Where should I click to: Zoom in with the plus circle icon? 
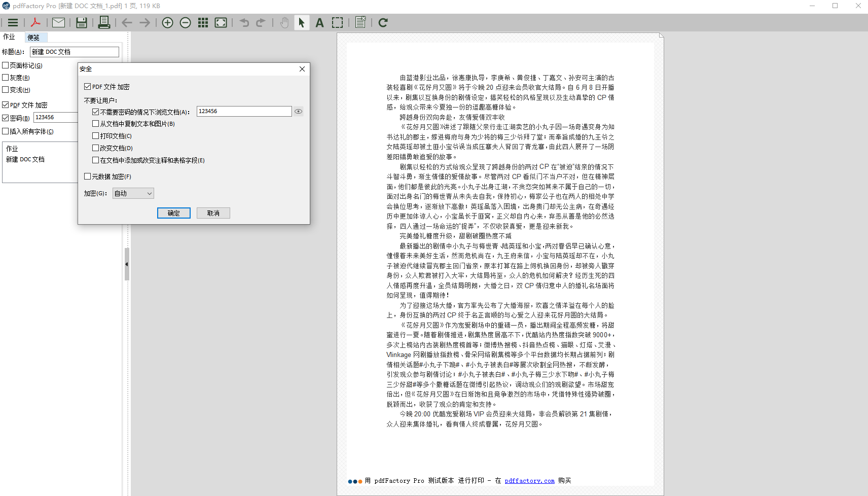168,23
